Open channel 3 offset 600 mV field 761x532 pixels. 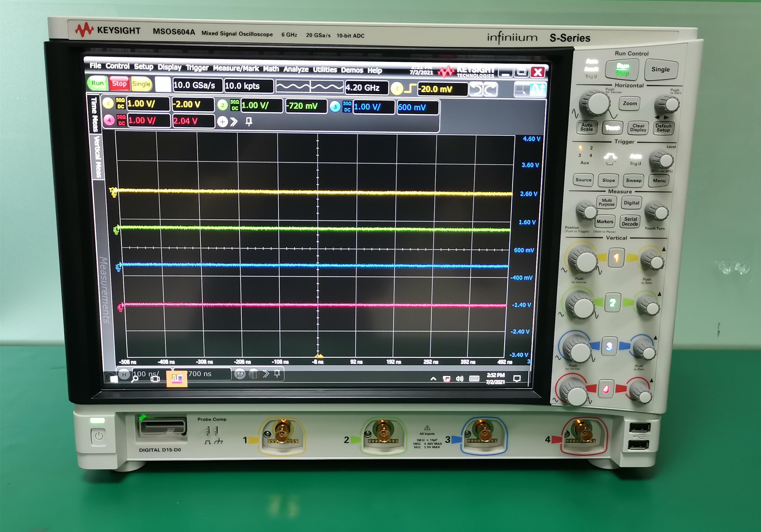pyautogui.click(x=418, y=107)
